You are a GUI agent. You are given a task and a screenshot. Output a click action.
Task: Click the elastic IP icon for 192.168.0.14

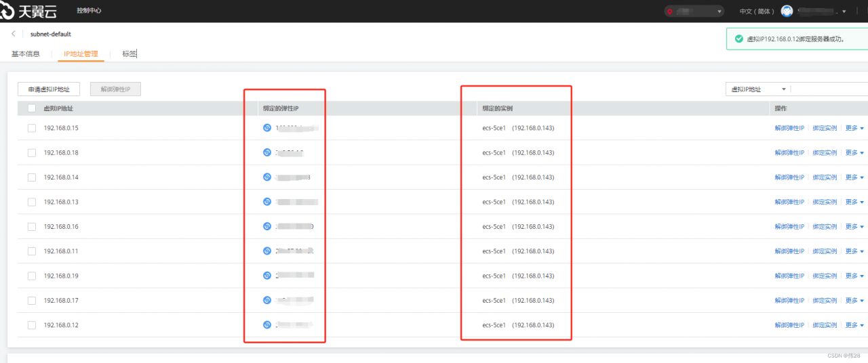pyautogui.click(x=267, y=177)
